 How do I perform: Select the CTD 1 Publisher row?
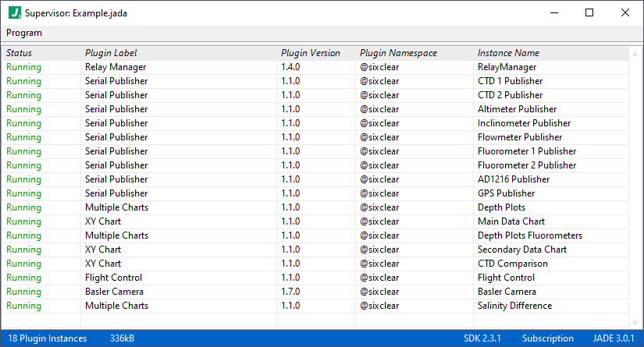315,81
